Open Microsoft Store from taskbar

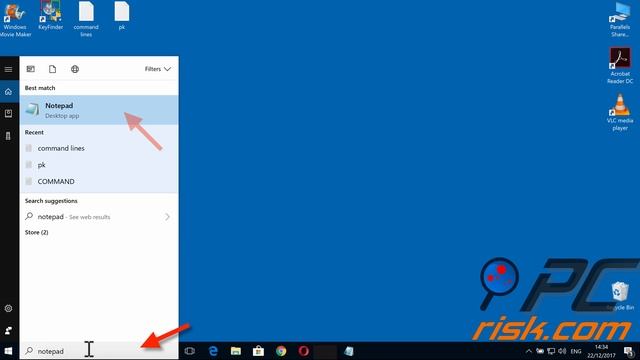tap(258, 351)
